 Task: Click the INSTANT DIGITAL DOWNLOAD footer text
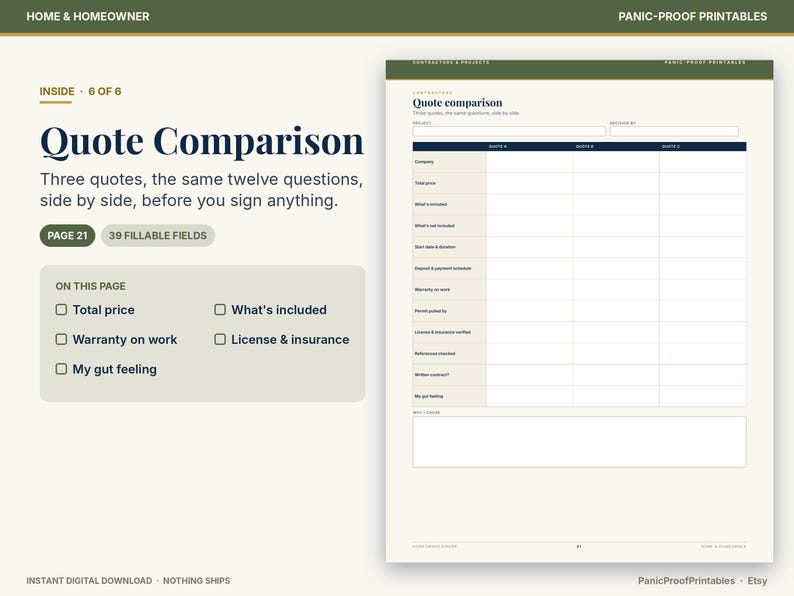89,581
